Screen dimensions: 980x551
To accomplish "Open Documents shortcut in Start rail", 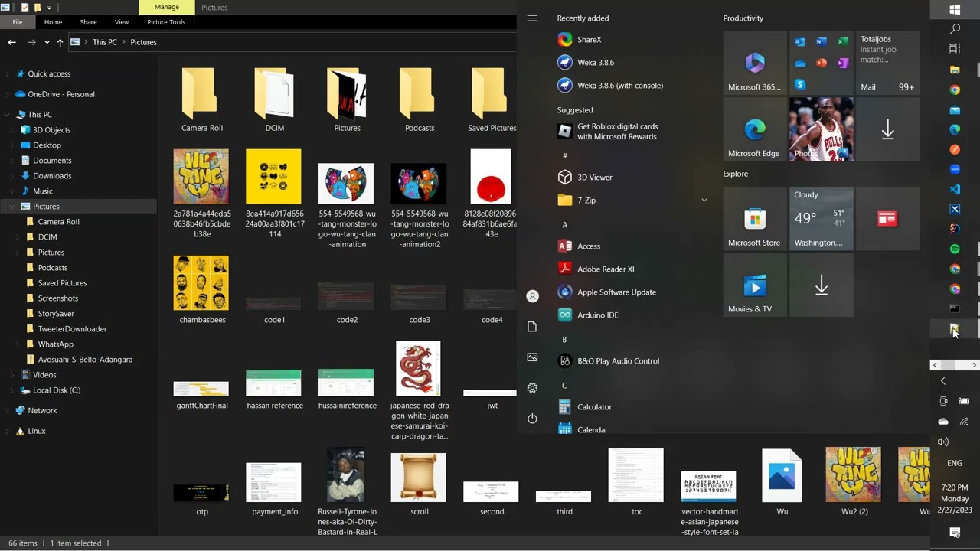I will click(532, 327).
